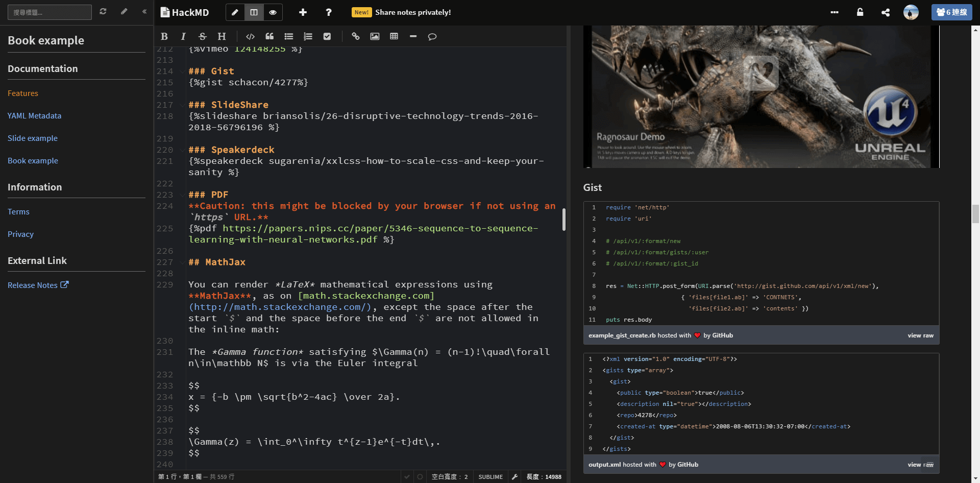Change the indentation width setting 空白寬度

pos(450,477)
